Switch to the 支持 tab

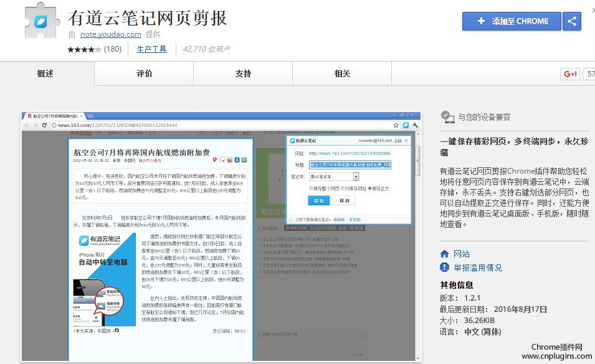click(x=243, y=73)
